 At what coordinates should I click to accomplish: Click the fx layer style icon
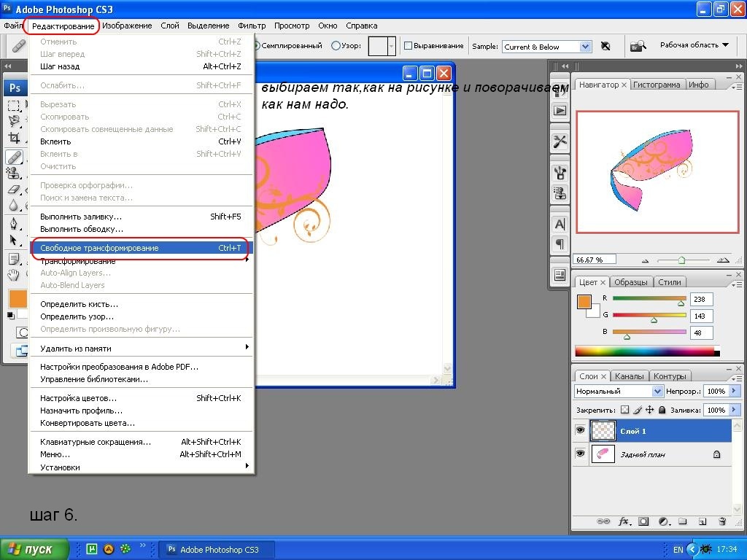(624, 521)
